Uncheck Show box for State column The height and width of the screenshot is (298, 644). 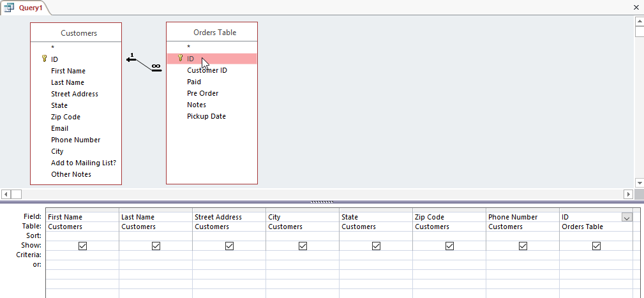point(376,246)
